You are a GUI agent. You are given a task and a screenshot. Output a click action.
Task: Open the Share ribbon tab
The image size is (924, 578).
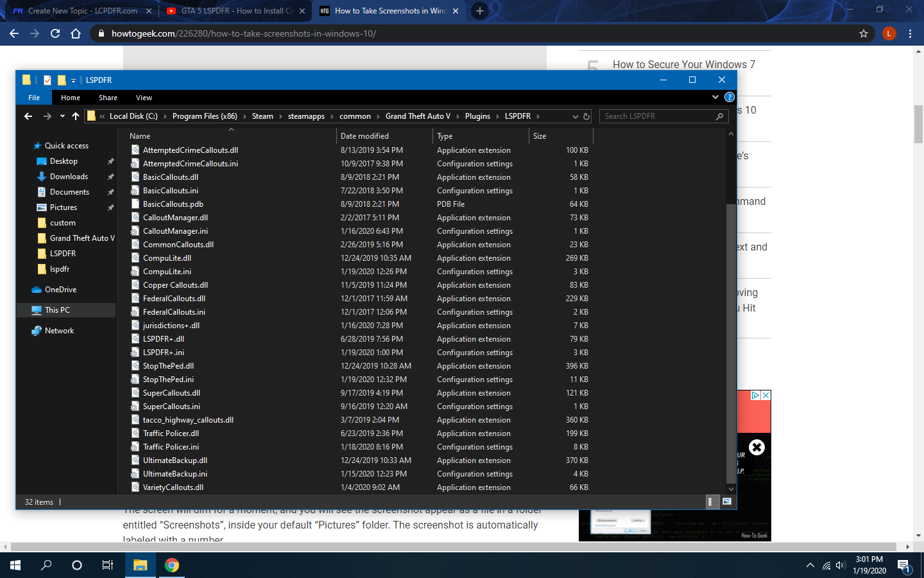coord(108,98)
